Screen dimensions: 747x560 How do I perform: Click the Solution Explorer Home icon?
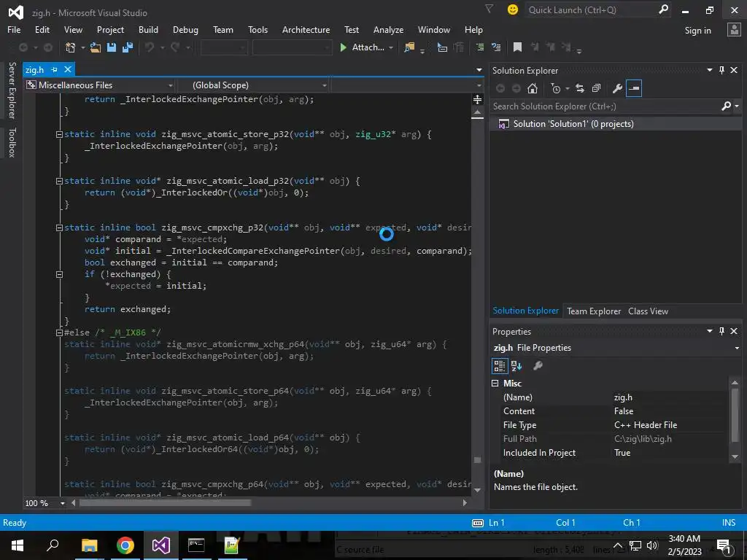[532, 88]
